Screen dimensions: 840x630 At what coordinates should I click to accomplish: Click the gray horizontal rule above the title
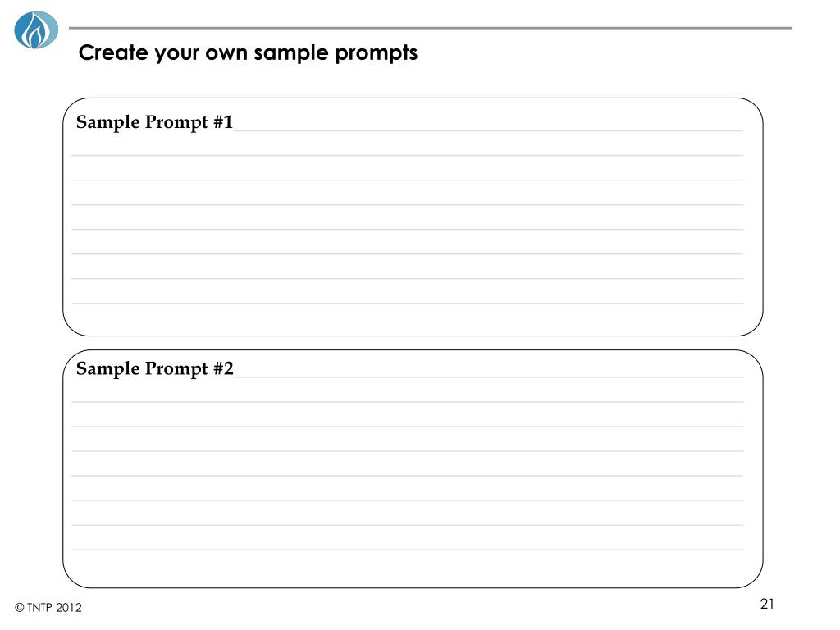coord(430,28)
